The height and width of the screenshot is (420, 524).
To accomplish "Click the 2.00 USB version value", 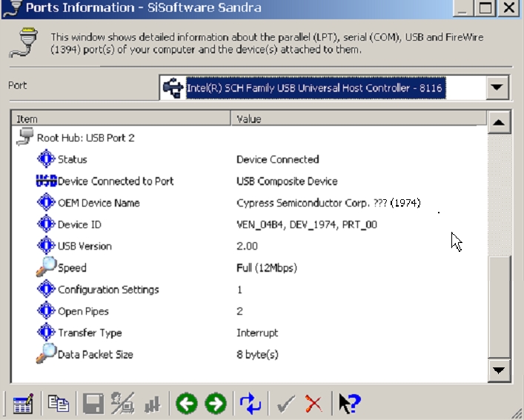I will [x=247, y=246].
